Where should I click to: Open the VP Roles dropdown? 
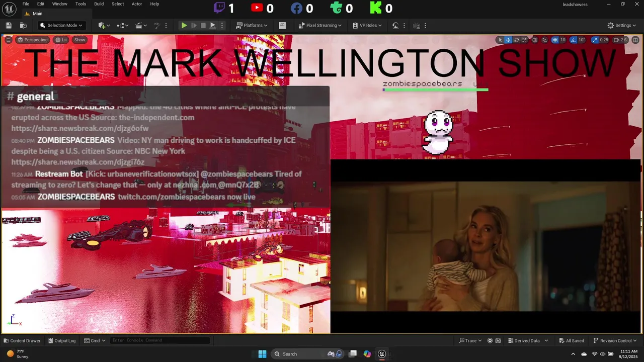pos(367,25)
